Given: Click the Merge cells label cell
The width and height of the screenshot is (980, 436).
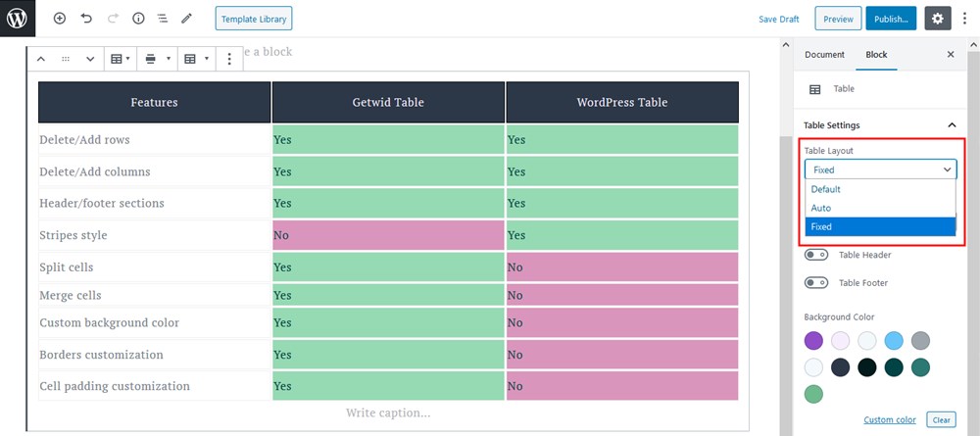Looking at the screenshot, I should tap(155, 295).
